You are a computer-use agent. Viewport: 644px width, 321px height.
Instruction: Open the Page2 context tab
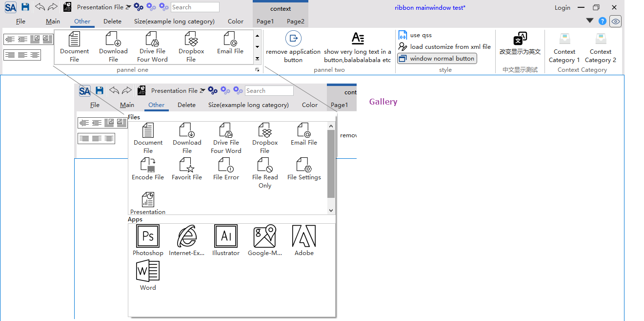pos(296,21)
